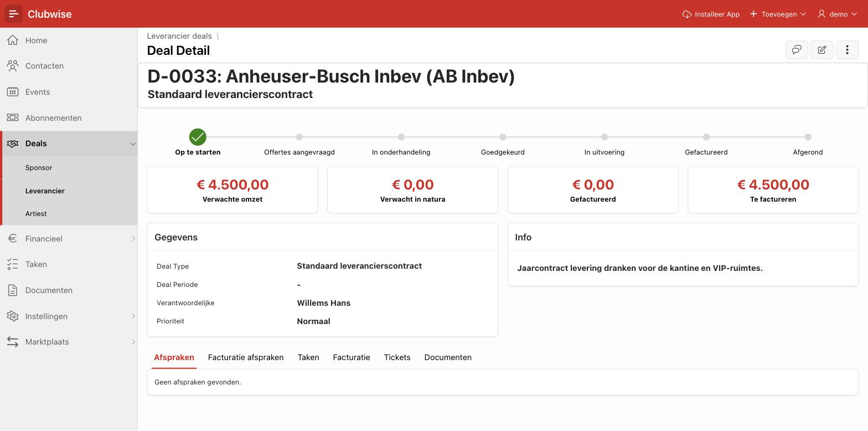Click the Clubwise logo text
868x431 pixels.
click(x=50, y=14)
